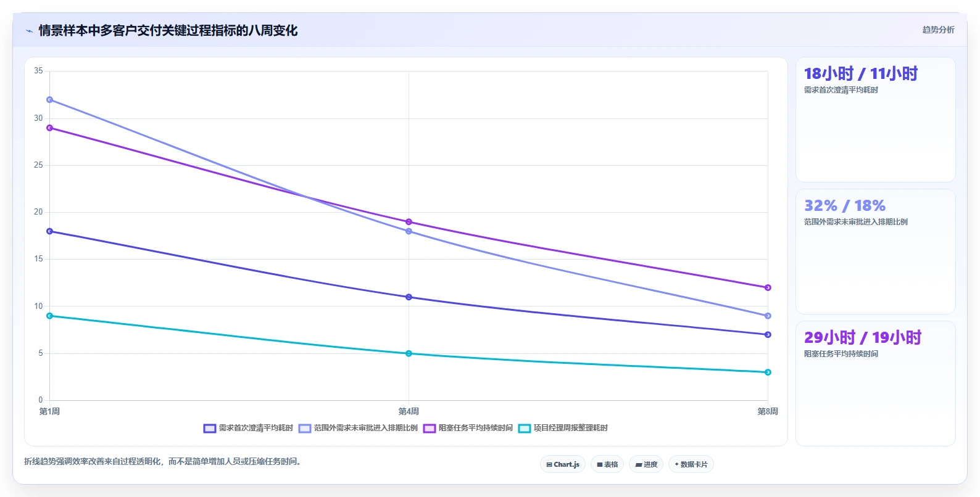Click the 第4周 dark-blue data point at 11
980x497 pixels.
409,297
